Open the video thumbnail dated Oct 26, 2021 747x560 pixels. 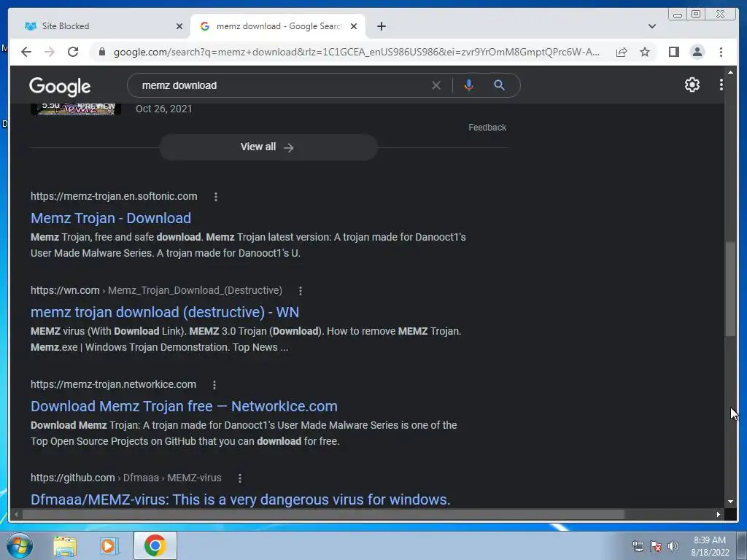click(x=76, y=109)
